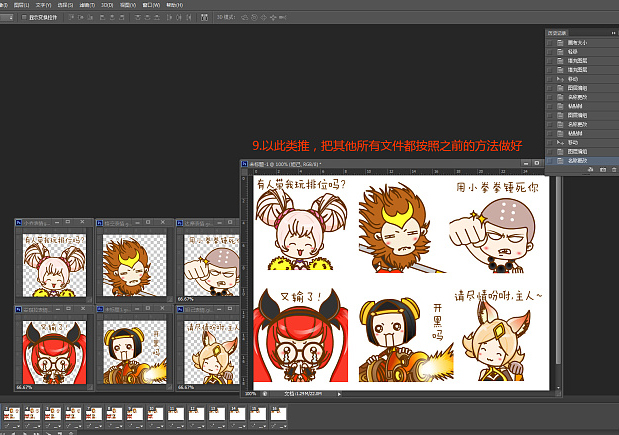Set history brush source on last 移动 state
The width and height of the screenshot is (619, 435).
pyautogui.click(x=550, y=142)
